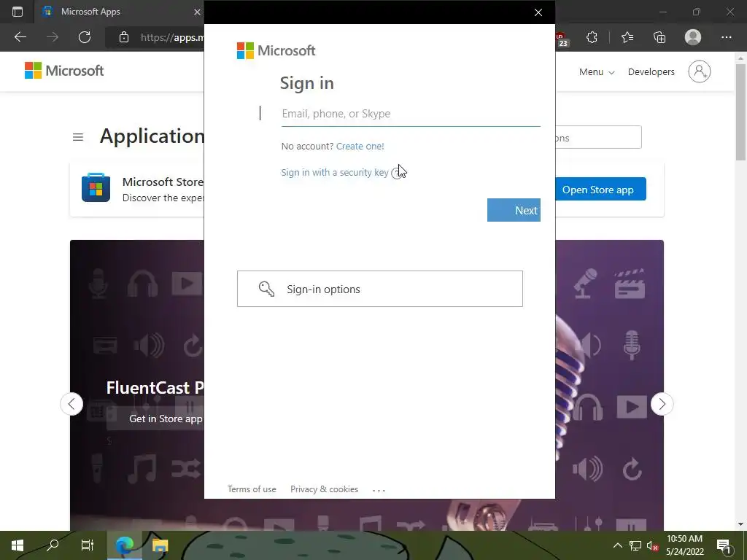Choose Sign in with a security key
The height and width of the screenshot is (560, 747).
coord(334,172)
